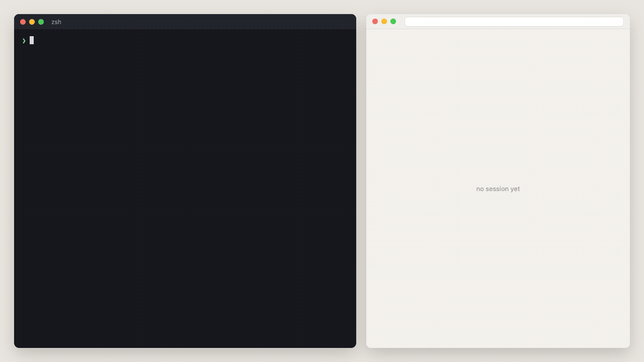
Task: Minimize the browser window with yellow button
Action: pos(384,21)
